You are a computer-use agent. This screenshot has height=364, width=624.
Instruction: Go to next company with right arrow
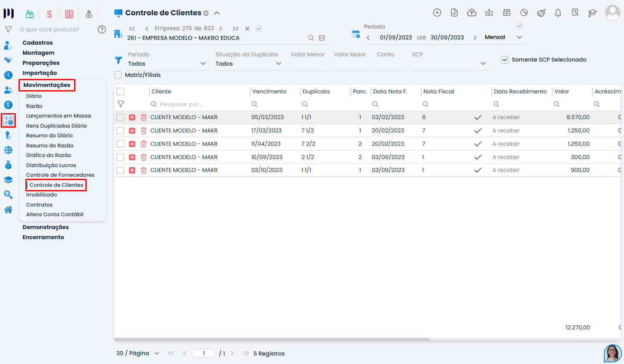(x=221, y=29)
